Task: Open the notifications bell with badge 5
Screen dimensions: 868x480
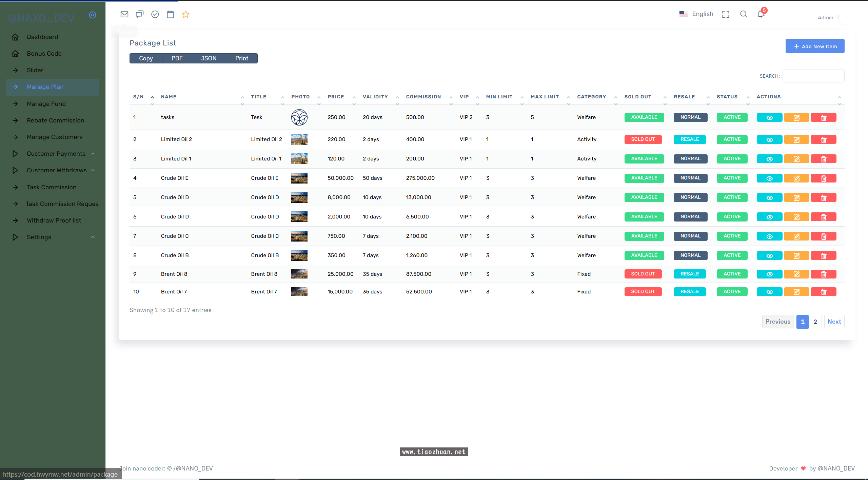Action: pyautogui.click(x=761, y=14)
